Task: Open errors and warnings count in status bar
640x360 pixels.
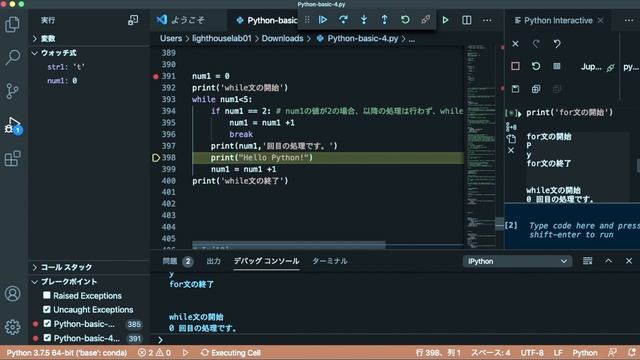Action: pyautogui.click(x=154, y=353)
